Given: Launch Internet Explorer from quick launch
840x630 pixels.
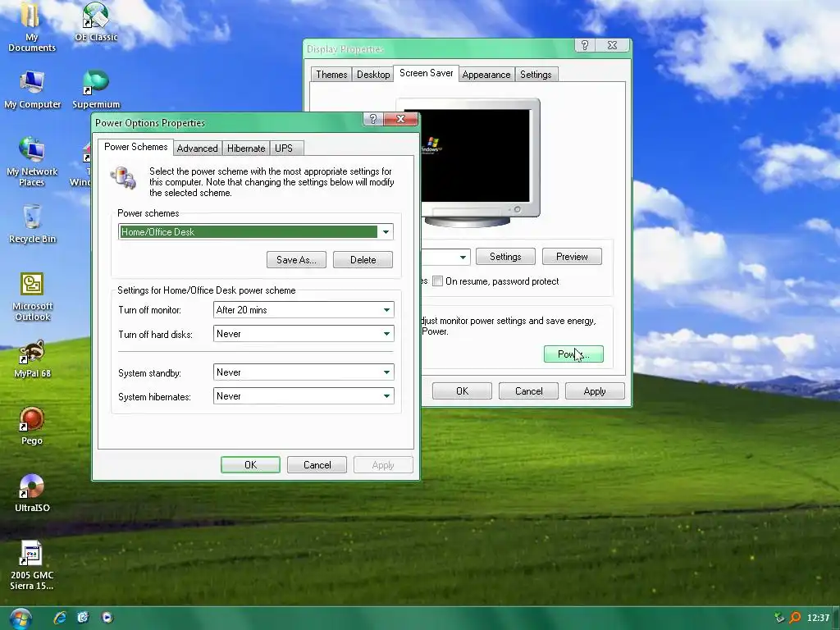Looking at the screenshot, I should (x=60, y=618).
